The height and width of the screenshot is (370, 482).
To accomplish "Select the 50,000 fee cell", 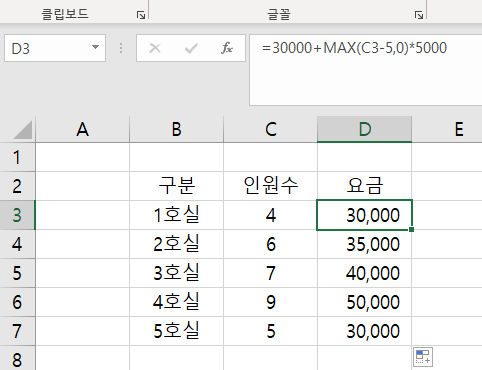I will point(365,302).
